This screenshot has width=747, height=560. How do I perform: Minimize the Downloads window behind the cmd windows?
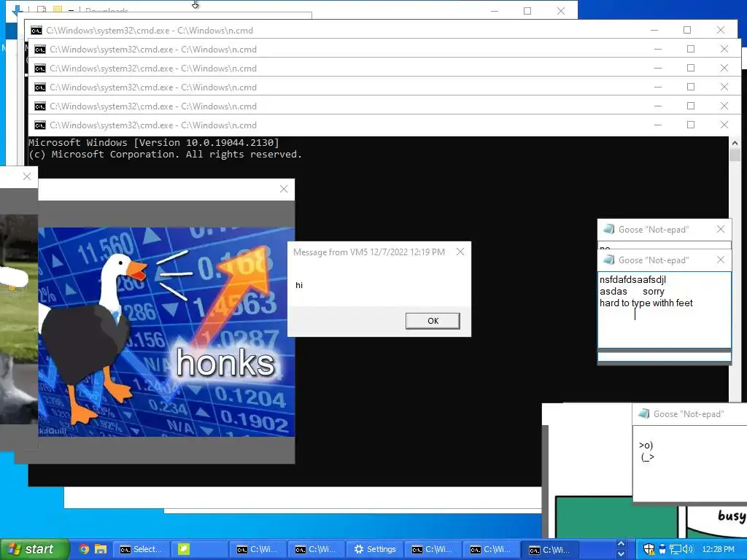tap(495, 10)
